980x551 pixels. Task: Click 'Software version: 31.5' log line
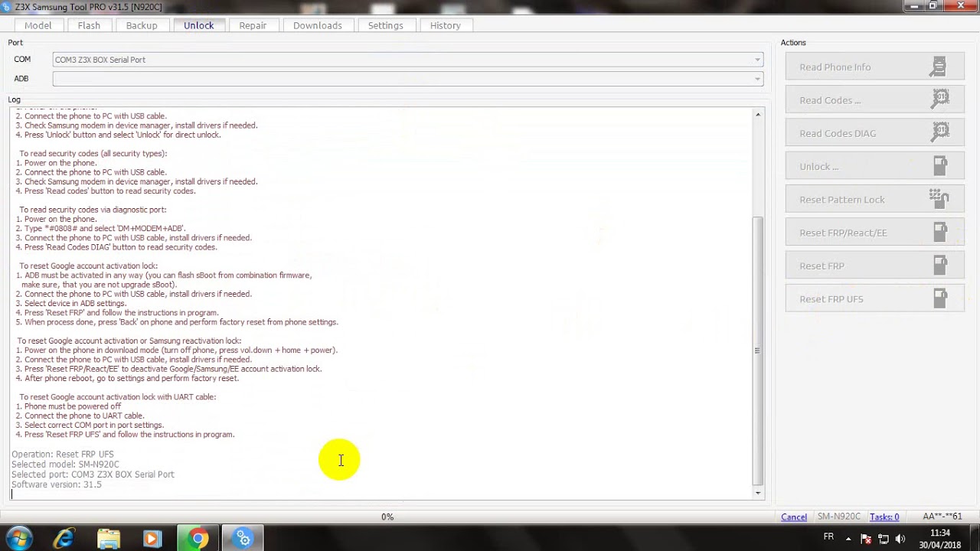(57, 484)
